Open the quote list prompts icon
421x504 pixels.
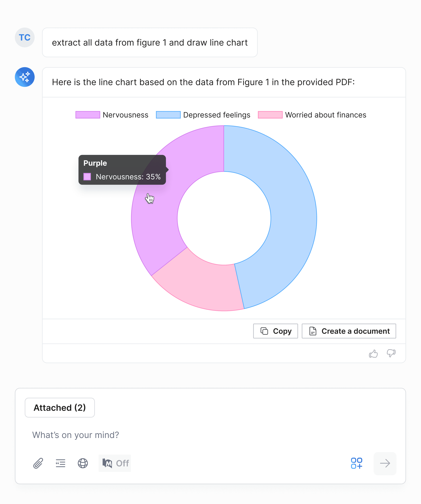coord(61,463)
